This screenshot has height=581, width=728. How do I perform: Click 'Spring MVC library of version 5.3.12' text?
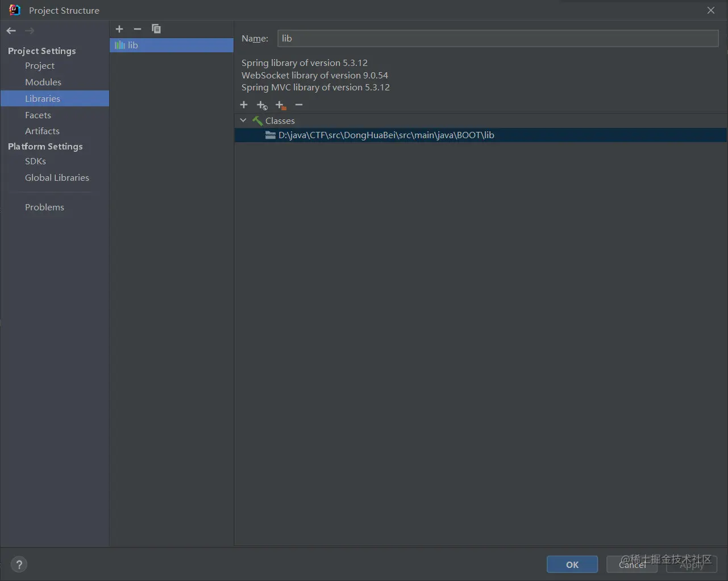tap(315, 88)
